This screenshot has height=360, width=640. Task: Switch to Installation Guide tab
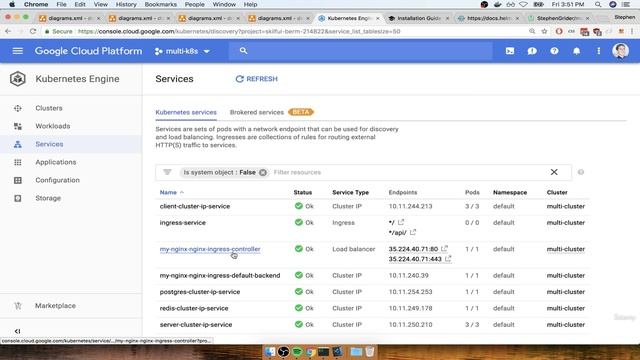pyautogui.click(x=418, y=18)
